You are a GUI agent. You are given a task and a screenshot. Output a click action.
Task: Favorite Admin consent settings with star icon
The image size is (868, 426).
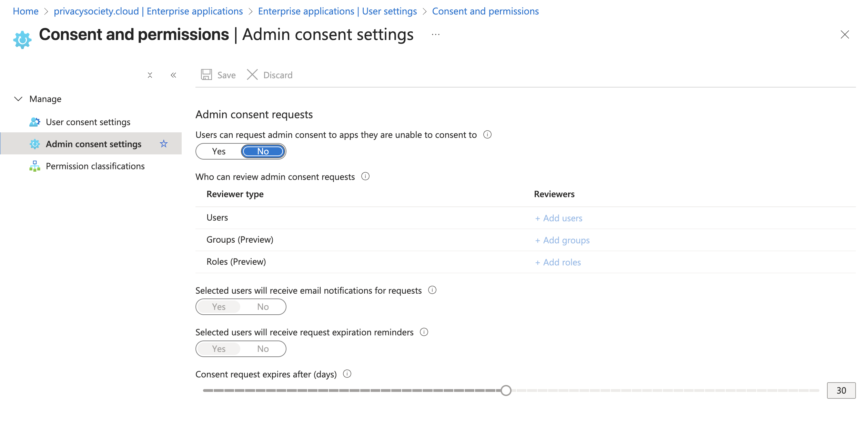click(164, 144)
